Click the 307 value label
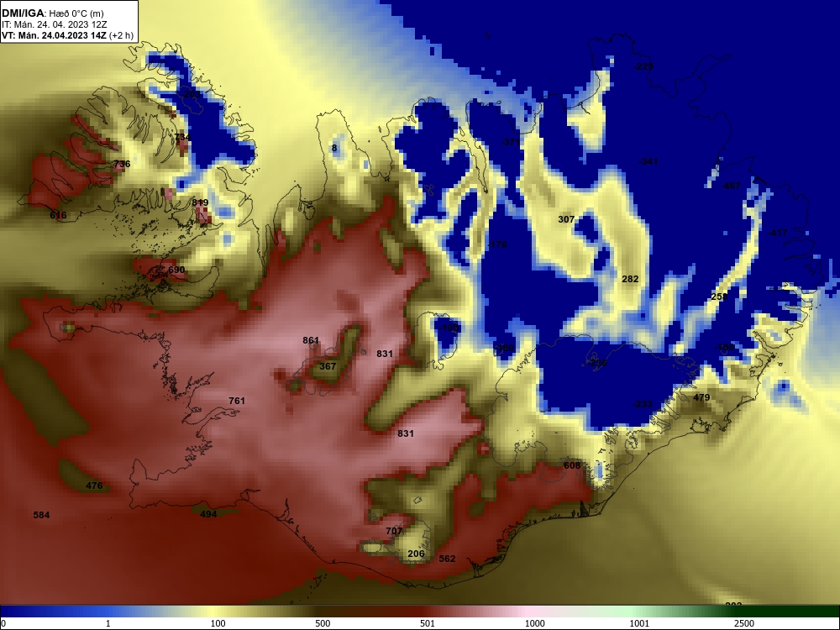The image size is (840, 630). 566,219
